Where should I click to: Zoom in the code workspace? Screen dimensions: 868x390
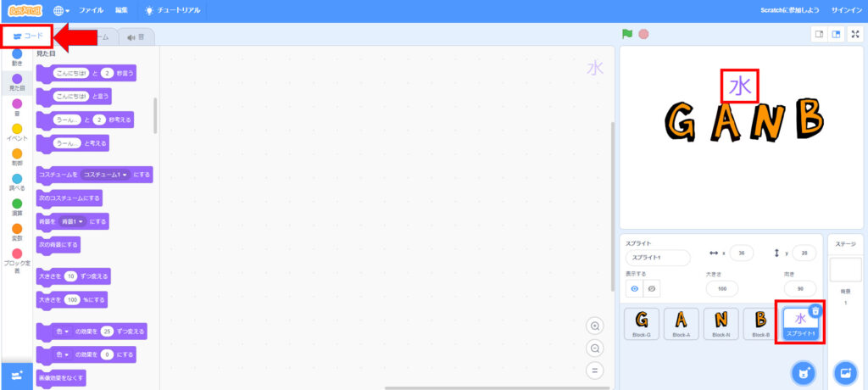coord(595,326)
